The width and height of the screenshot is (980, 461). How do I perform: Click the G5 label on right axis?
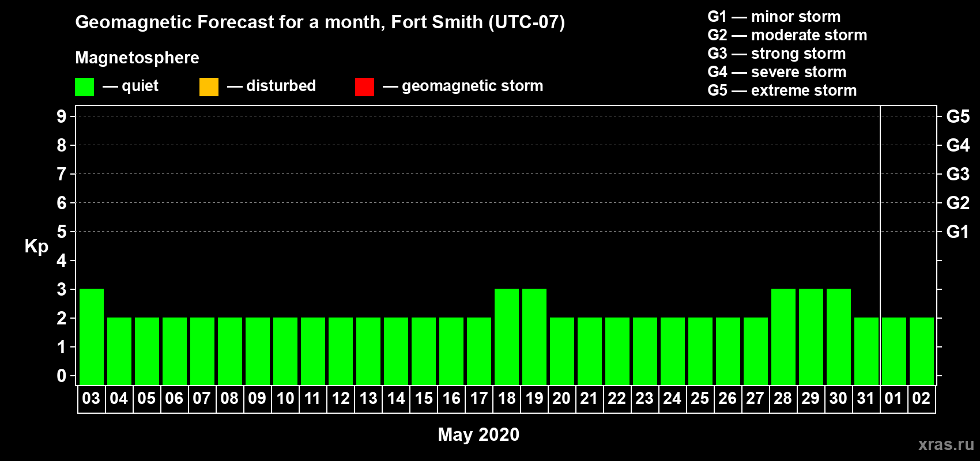[958, 116]
